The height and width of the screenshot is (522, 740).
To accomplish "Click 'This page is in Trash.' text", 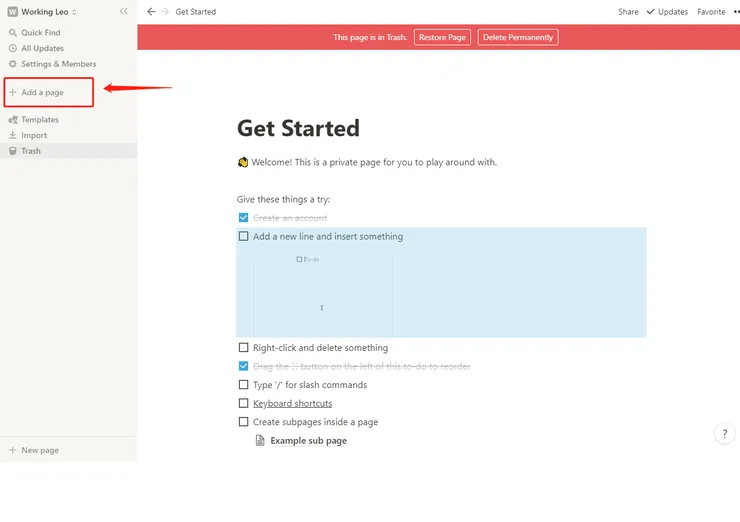I will tap(370, 37).
